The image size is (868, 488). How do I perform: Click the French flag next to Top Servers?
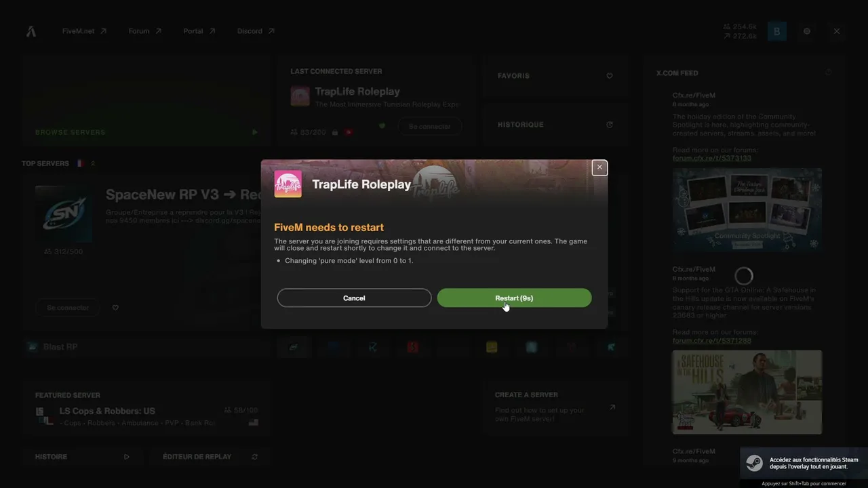click(80, 163)
